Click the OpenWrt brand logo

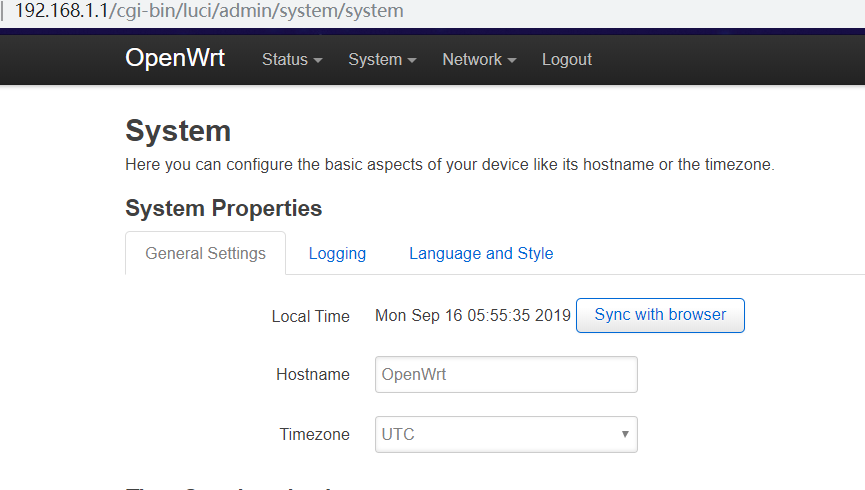click(175, 58)
